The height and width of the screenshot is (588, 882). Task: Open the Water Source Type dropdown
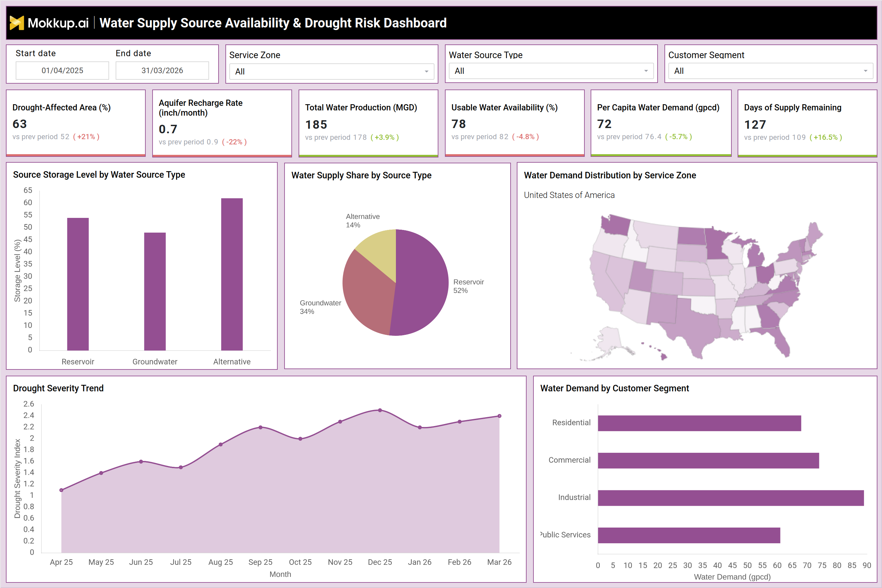click(x=551, y=71)
